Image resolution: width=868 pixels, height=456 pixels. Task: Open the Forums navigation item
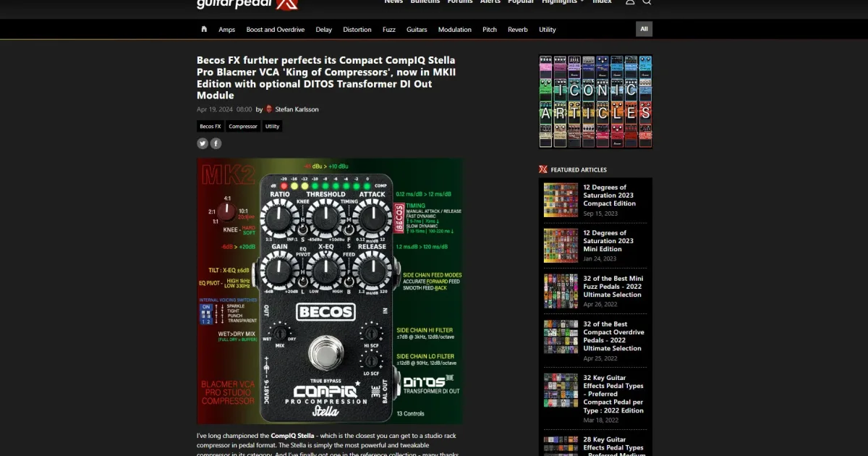(459, 2)
